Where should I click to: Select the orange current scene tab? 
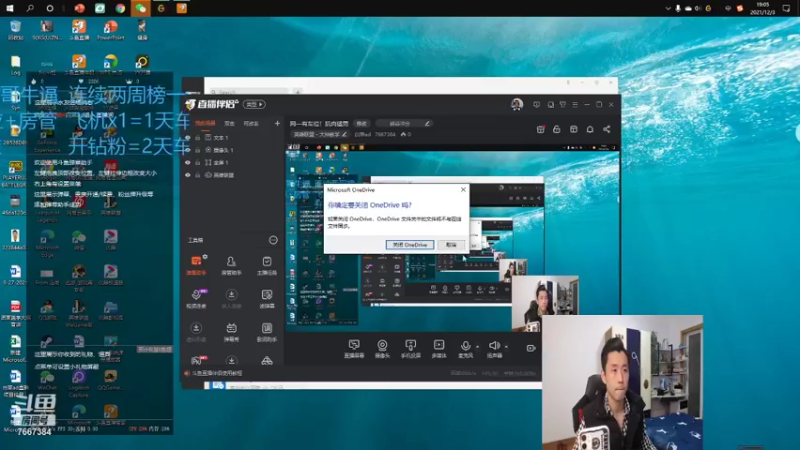pos(205,123)
